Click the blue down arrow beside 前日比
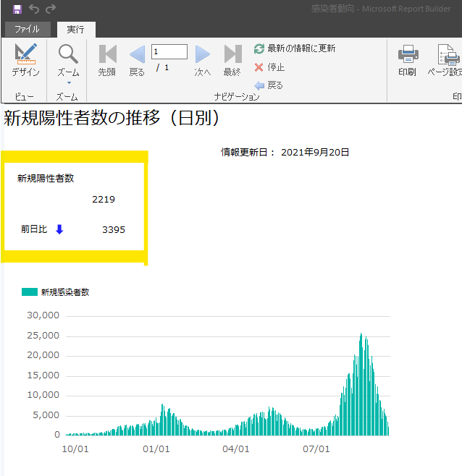Image resolution: width=462 pixels, height=476 pixels. [x=59, y=229]
